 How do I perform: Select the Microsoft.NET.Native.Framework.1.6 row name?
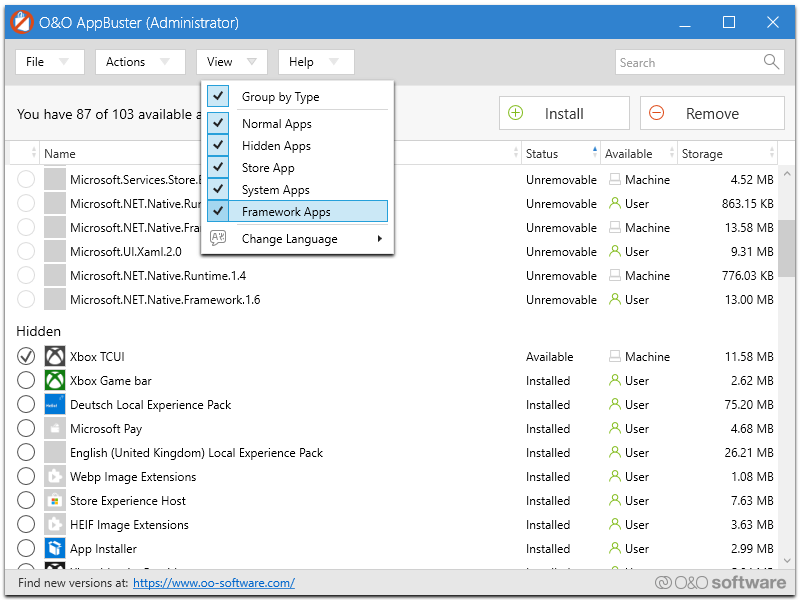pos(165,299)
